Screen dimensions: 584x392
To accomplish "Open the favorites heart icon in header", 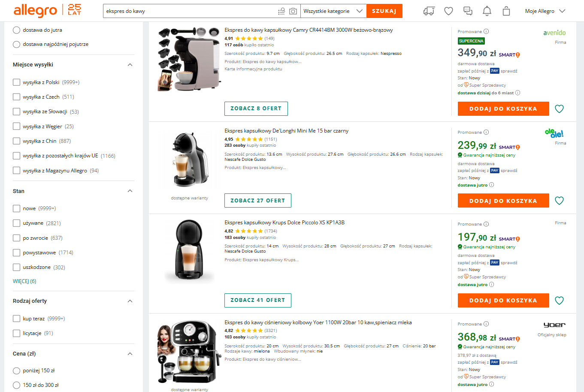I will click(448, 11).
